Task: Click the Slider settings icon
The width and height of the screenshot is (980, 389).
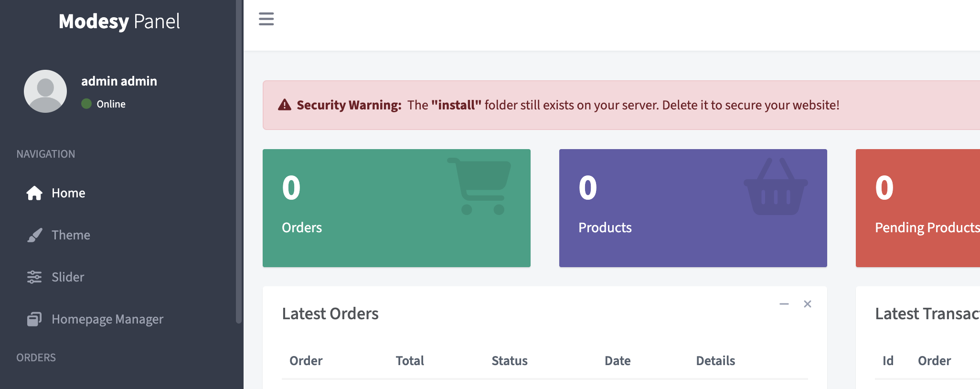Action: click(34, 277)
